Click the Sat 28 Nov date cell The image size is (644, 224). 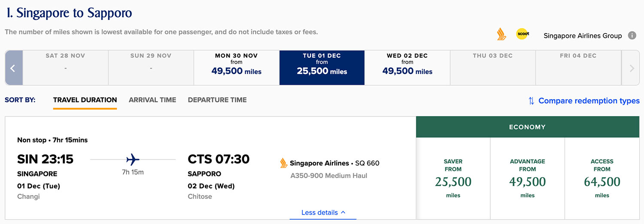[x=65, y=68]
